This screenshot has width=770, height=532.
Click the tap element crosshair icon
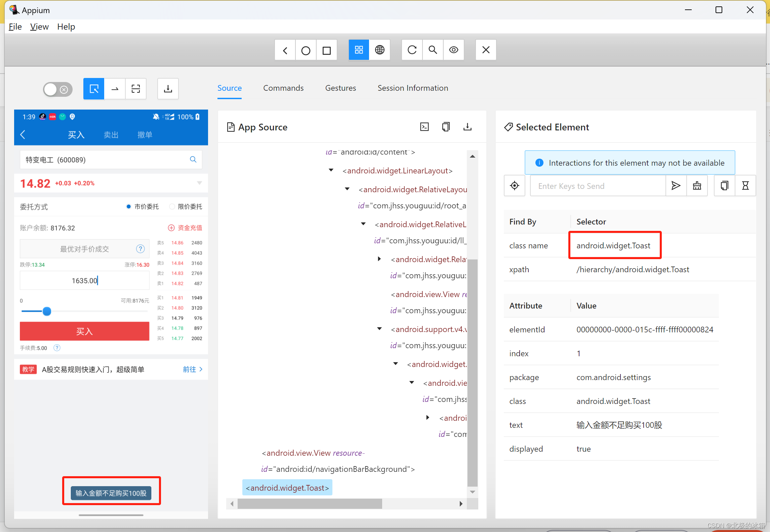tap(514, 186)
